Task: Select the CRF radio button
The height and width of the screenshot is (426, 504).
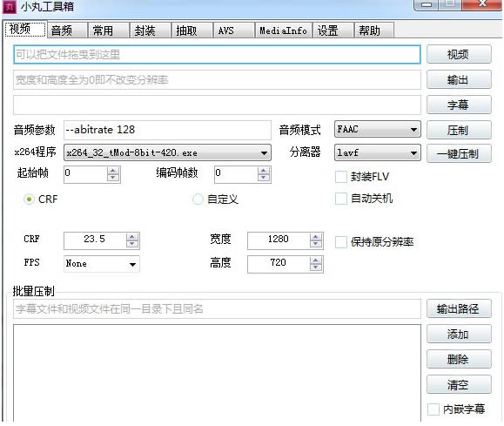Action: [x=29, y=199]
